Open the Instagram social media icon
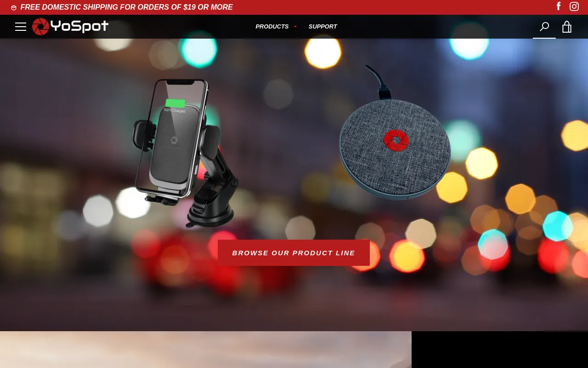 pos(574,6)
